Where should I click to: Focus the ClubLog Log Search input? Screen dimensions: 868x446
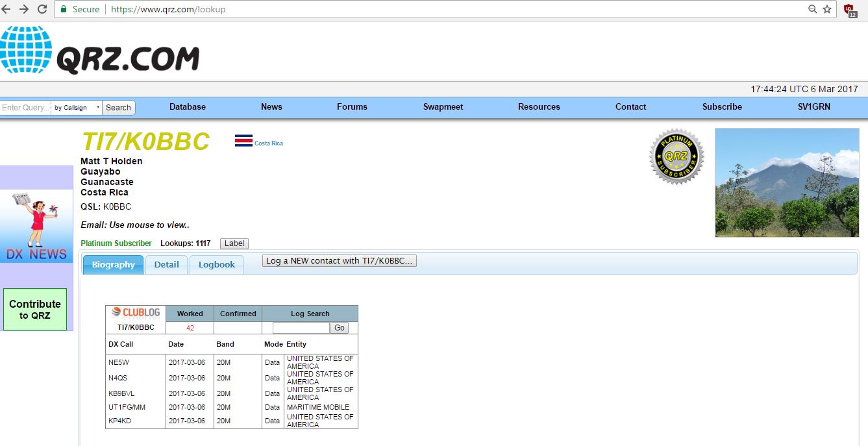pos(301,328)
